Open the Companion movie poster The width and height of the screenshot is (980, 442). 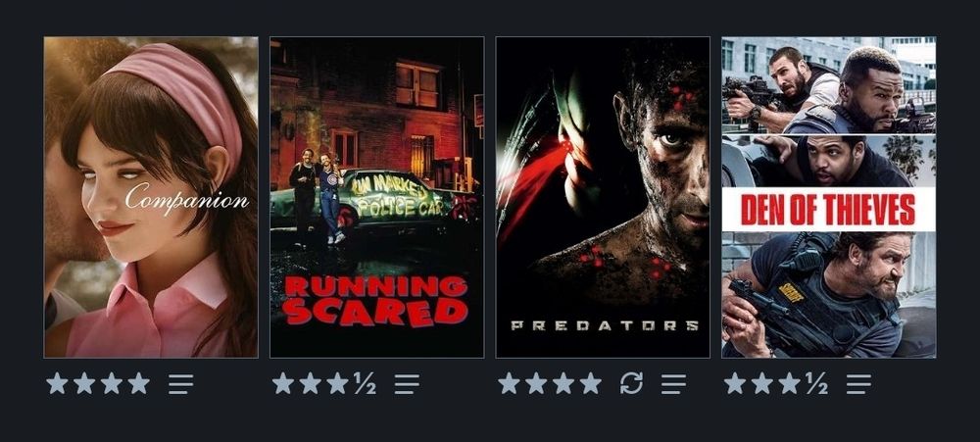[151, 197]
